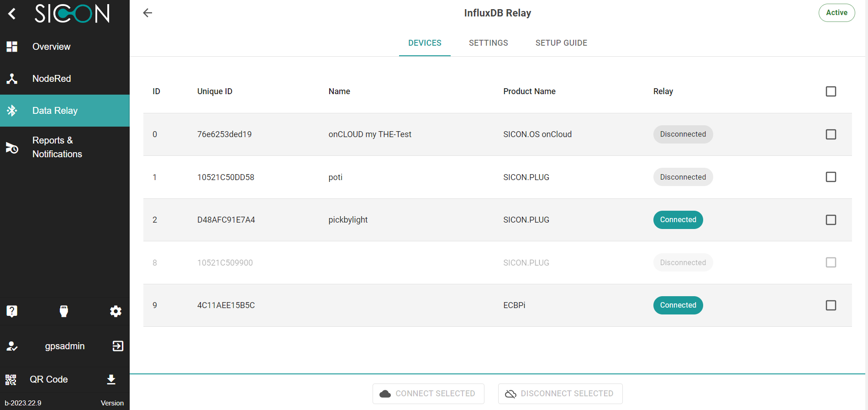The image size is (868, 410).
Task: Switch to the SETTINGS tab
Action: coord(489,43)
